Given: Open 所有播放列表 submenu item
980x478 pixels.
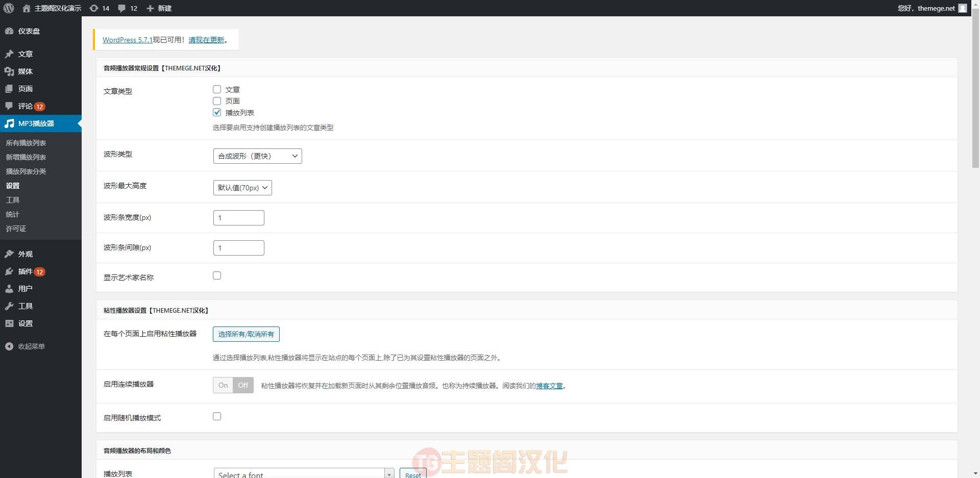Looking at the screenshot, I should pos(26,143).
